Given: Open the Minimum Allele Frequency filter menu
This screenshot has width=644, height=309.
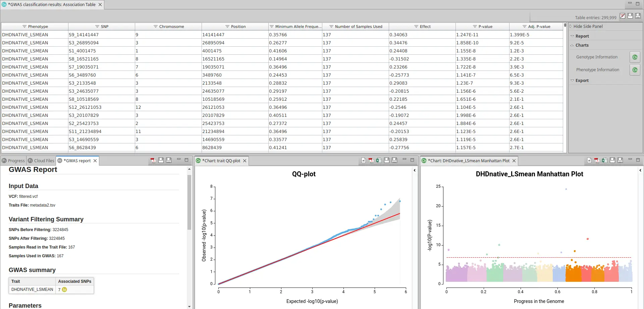Looking at the screenshot, I should (x=271, y=27).
